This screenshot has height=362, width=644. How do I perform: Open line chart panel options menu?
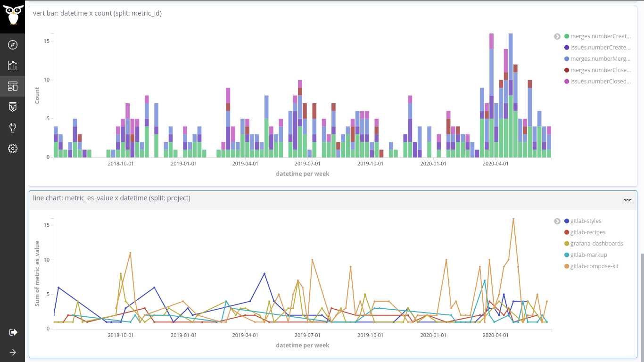click(627, 200)
